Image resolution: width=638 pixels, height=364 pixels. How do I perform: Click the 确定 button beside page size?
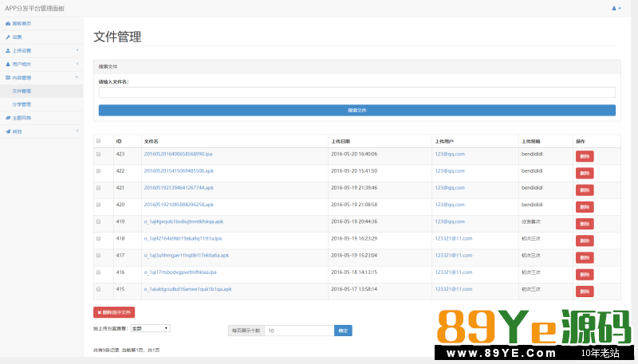click(x=343, y=330)
